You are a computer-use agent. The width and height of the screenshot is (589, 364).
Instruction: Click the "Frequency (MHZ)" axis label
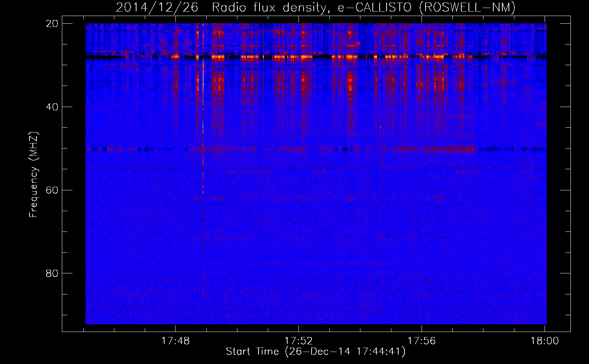33,175
